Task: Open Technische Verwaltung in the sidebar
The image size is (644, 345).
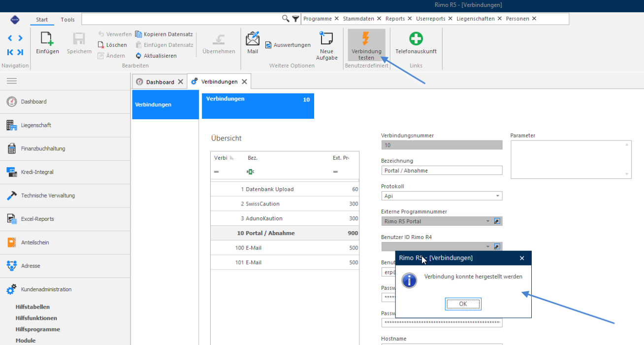Action: [x=65, y=196]
